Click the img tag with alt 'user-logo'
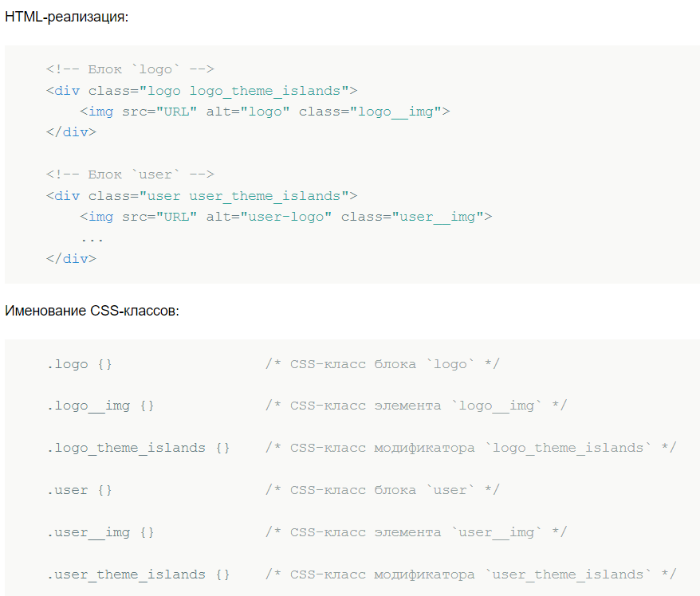This screenshot has width=700, height=596. pos(285,217)
